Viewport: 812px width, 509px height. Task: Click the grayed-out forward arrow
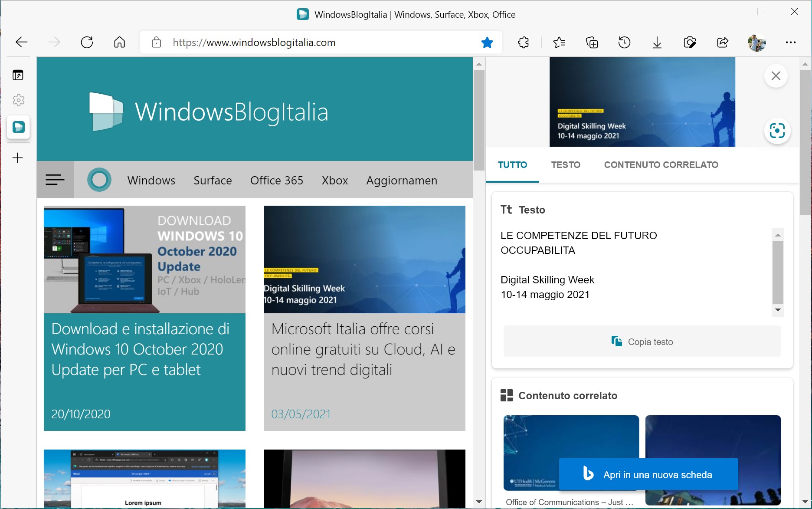point(54,42)
